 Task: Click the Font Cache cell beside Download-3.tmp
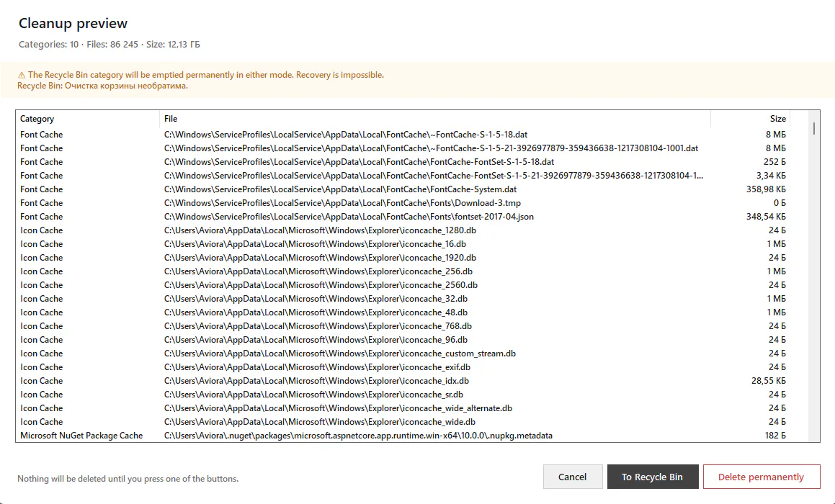point(42,203)
